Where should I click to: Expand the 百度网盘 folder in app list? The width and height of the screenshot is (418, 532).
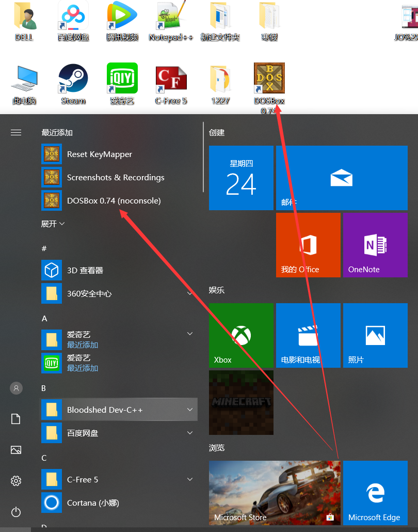119,433
